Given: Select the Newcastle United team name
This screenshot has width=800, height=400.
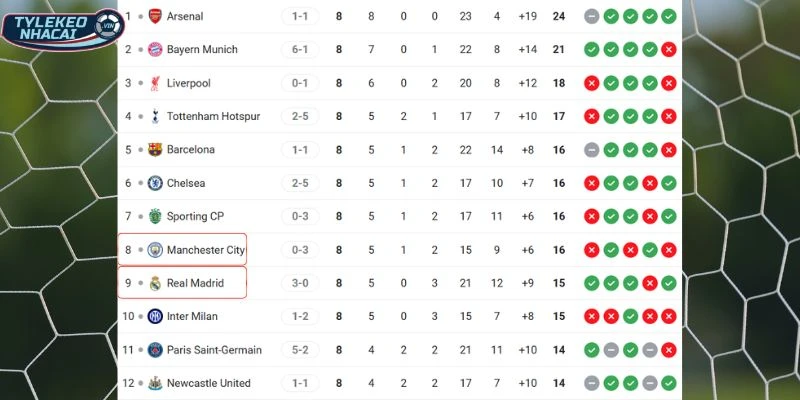Looking at the screenshot, I should (209, 383).
